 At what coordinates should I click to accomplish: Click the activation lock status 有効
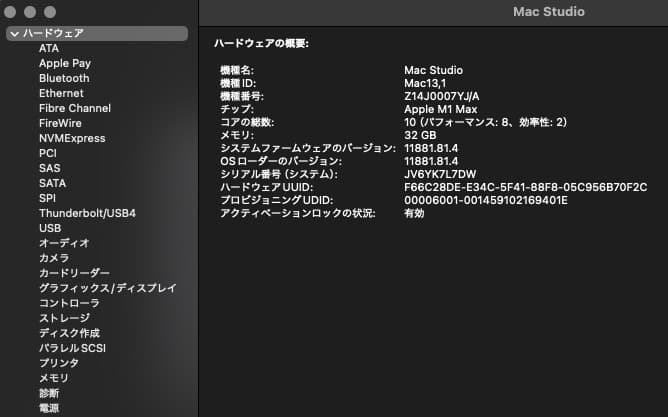point(414,213)
